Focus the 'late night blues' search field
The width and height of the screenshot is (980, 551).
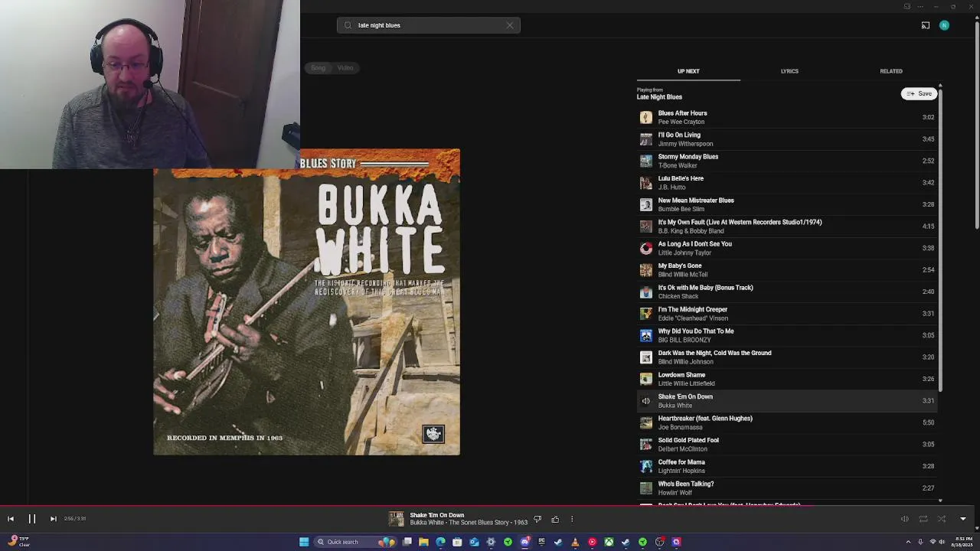[x=429, y=25]
